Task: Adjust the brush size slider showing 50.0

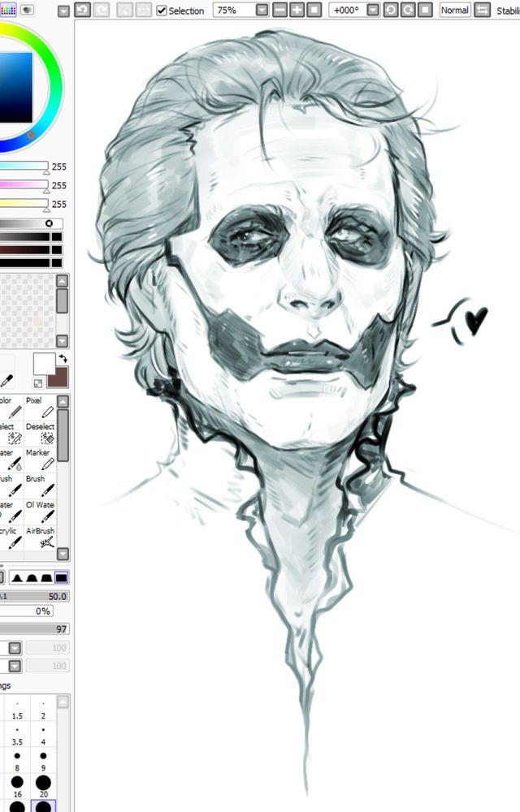Action: 33,596
